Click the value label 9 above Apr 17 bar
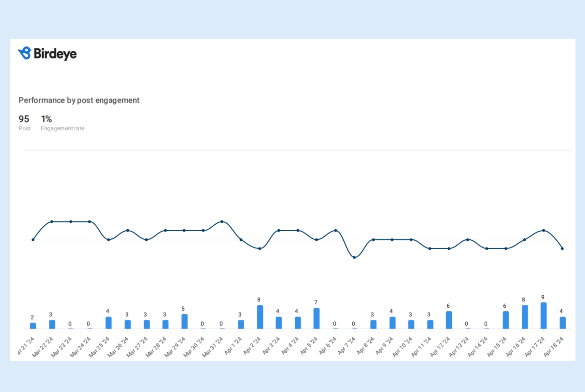The width and height of the screenshot is (585, 392). pyautogui.click(x=543, y=297)
